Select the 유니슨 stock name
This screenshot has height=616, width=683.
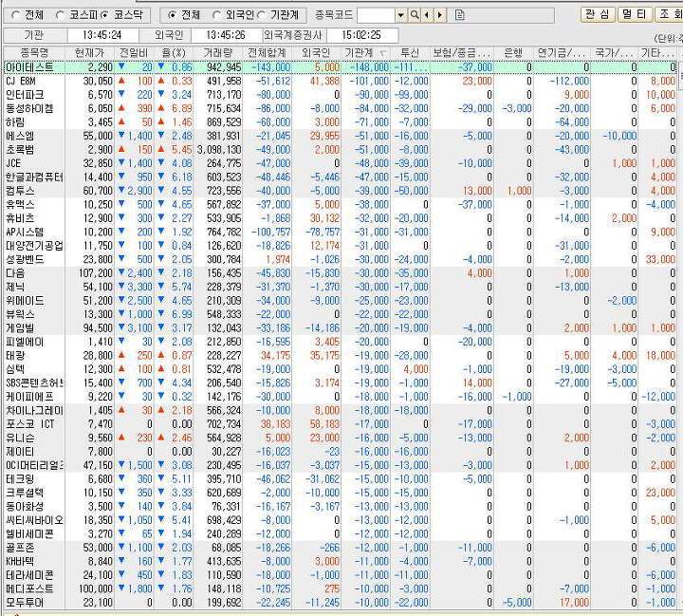click(20, 439)
